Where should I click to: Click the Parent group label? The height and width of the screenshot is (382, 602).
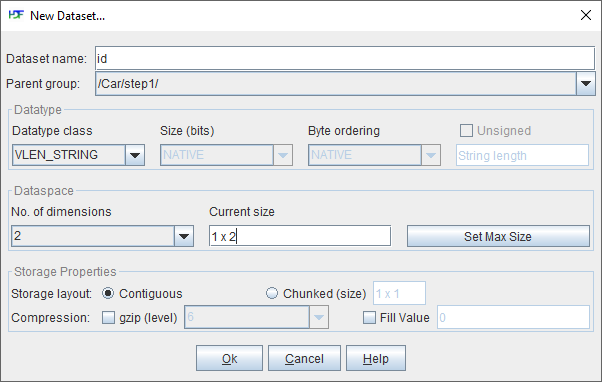[x=43, y=84]
